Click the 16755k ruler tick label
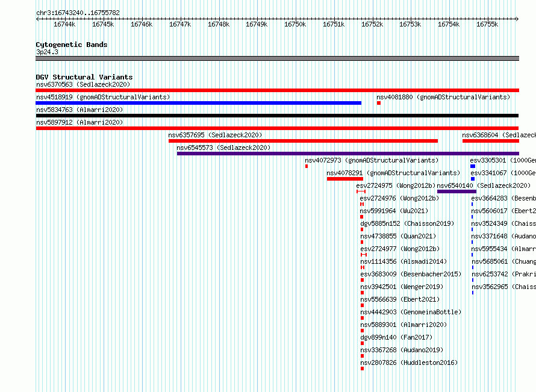The width and height of the screenshot is (536, 392). 487,24
